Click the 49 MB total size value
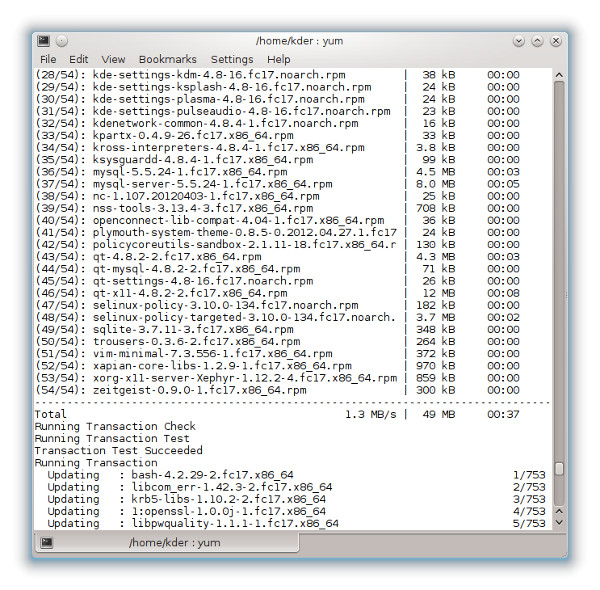Viewport: 600px width, 590px height. [439, 414]
